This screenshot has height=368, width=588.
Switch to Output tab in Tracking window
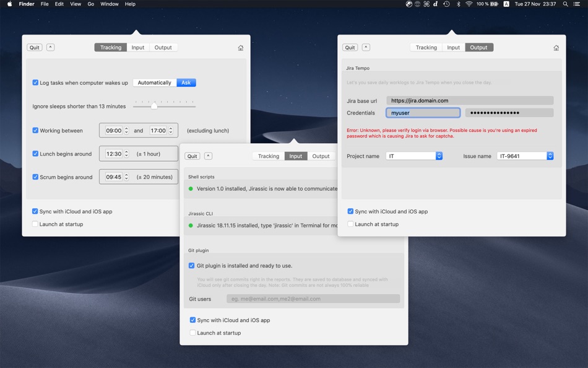pyautogui.click(x=163, y=48)
